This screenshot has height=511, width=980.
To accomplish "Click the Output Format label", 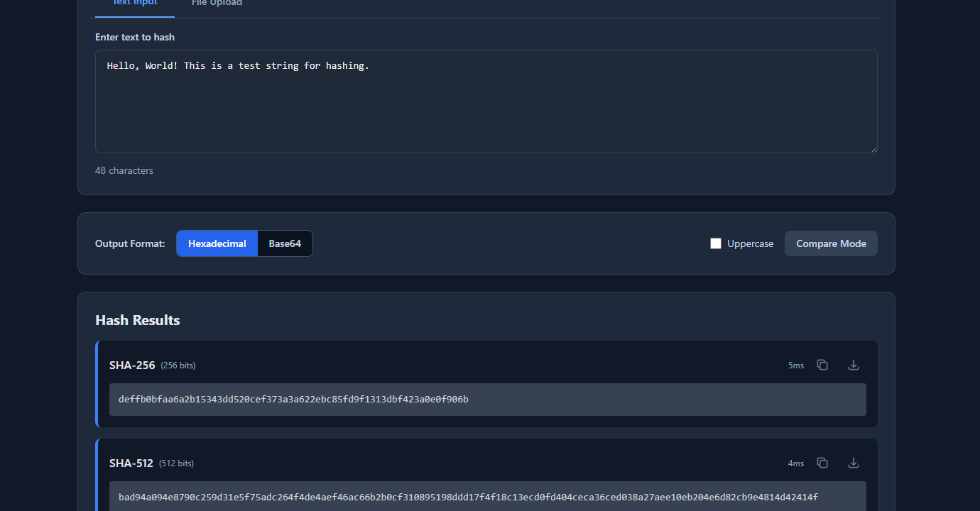I will 130,243.
